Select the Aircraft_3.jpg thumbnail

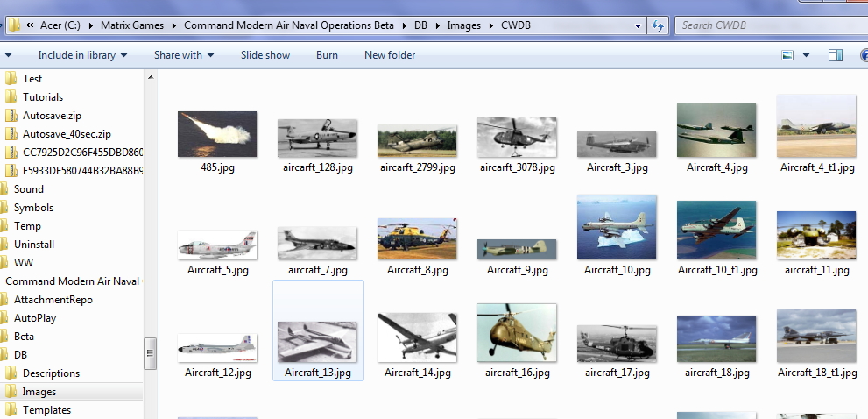click(617, 144)
